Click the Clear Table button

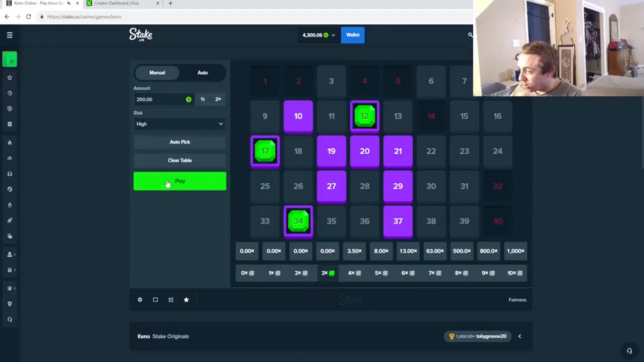tap(180, 160)
